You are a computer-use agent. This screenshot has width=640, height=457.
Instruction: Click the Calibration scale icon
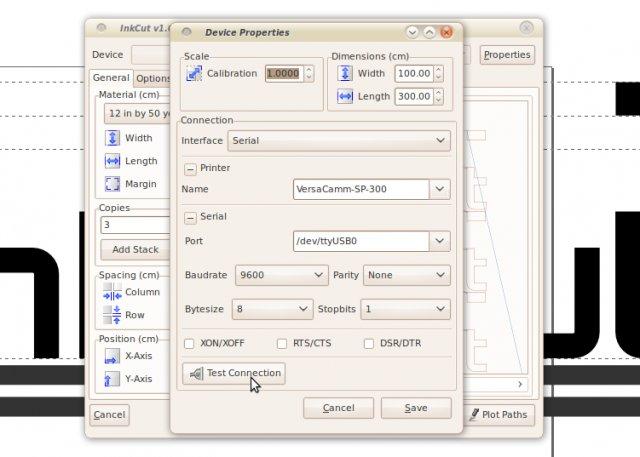pyautogui.click(x=193, y=73)
